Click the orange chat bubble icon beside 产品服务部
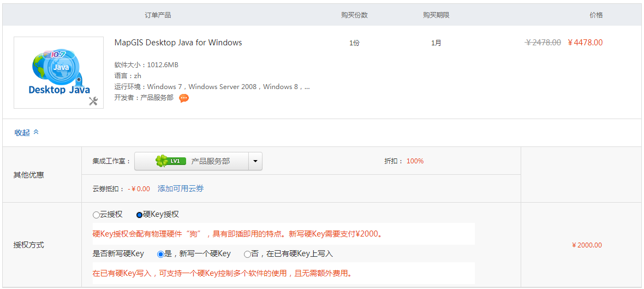 184,98
